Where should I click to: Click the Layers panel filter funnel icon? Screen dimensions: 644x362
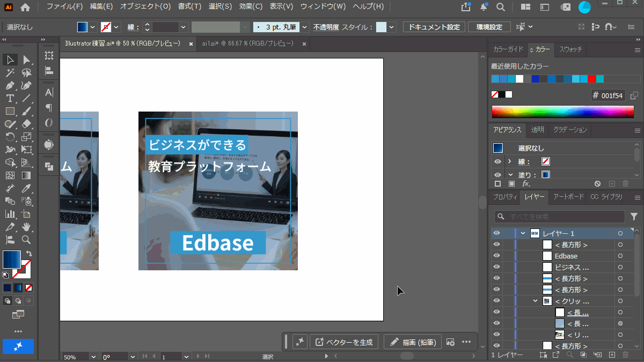tap(634, 217)
